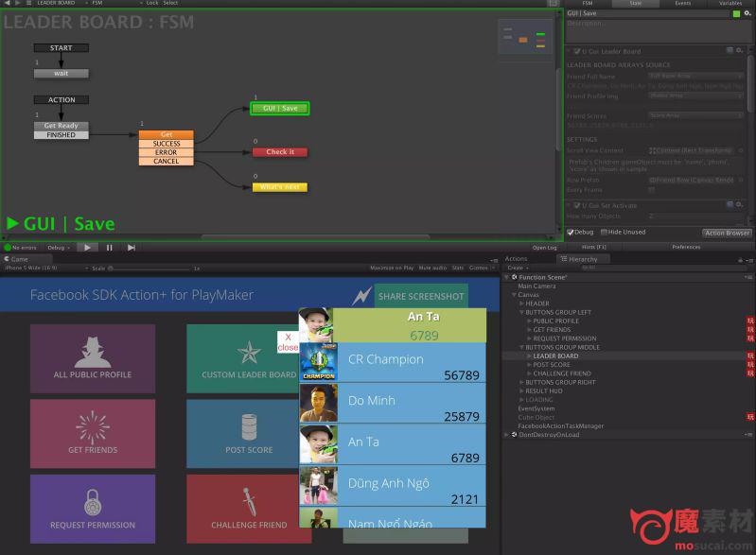Click PlayMaker badge next to CHALLENGE FRIEND

[750, 373]
